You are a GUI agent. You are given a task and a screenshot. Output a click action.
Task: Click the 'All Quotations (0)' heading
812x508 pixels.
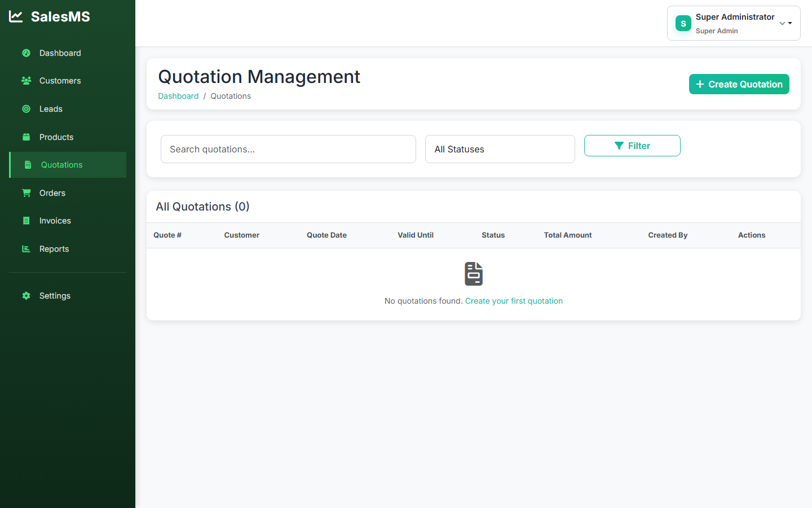point(202,207)
